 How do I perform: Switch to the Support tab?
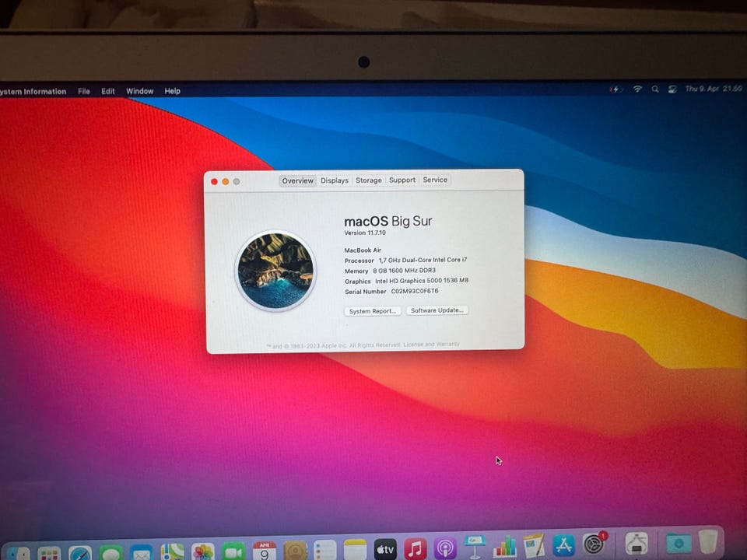(x=402, y=180)
